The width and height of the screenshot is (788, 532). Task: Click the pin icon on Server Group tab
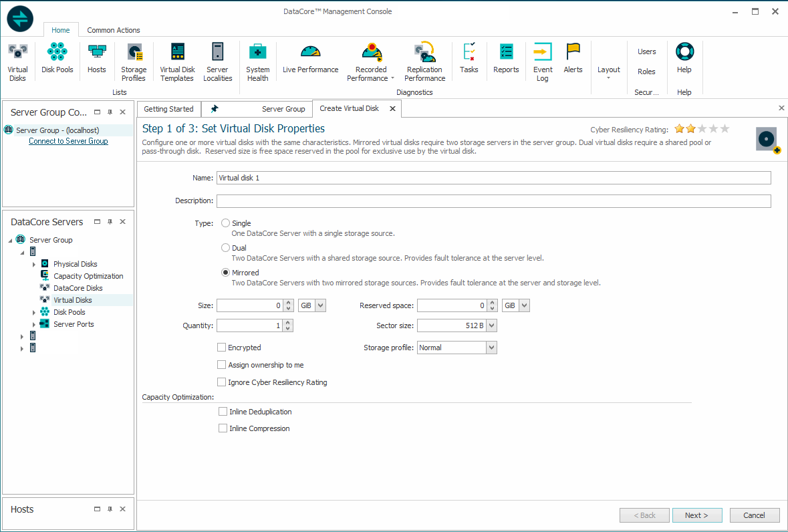pyautogui.click(x=215, y=108)
